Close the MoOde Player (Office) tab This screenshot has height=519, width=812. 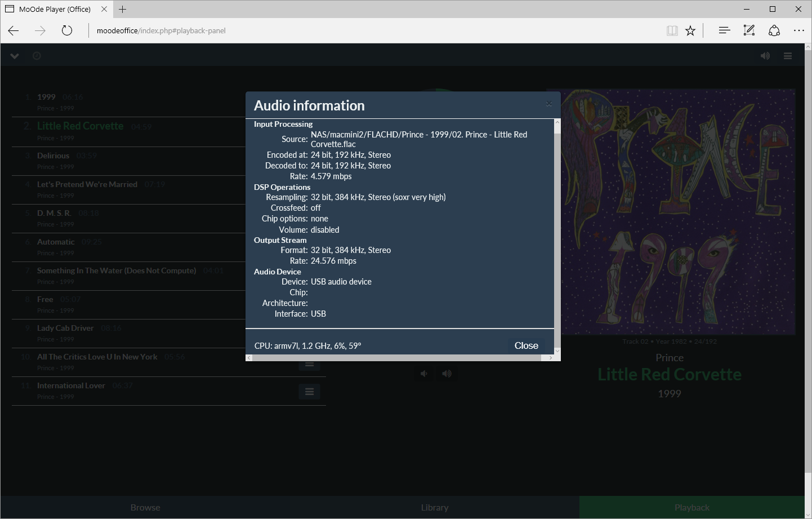point(104,9)
